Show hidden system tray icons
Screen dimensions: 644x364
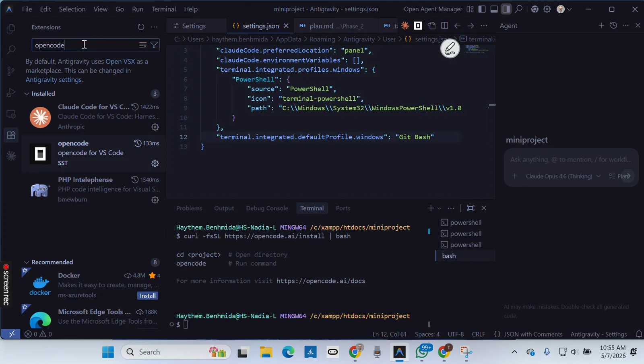(x=514, y=352)
